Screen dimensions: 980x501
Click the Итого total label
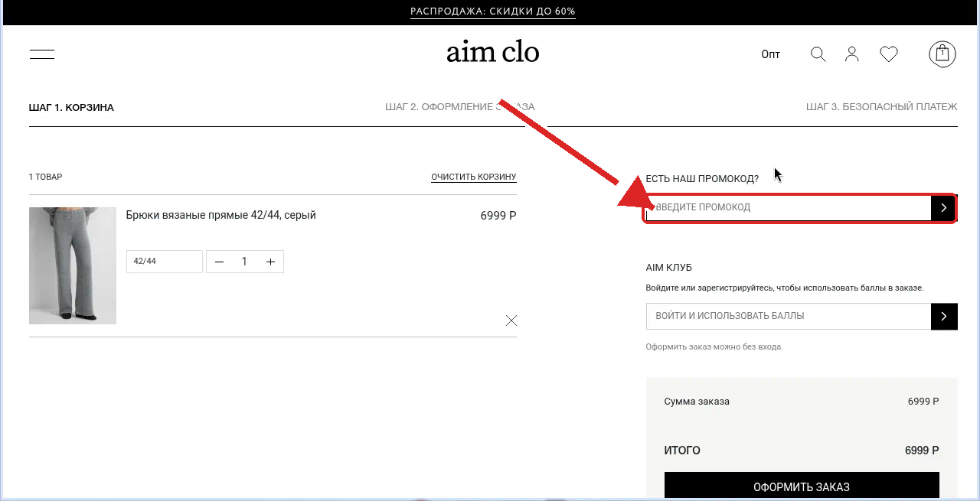(682, 451)
